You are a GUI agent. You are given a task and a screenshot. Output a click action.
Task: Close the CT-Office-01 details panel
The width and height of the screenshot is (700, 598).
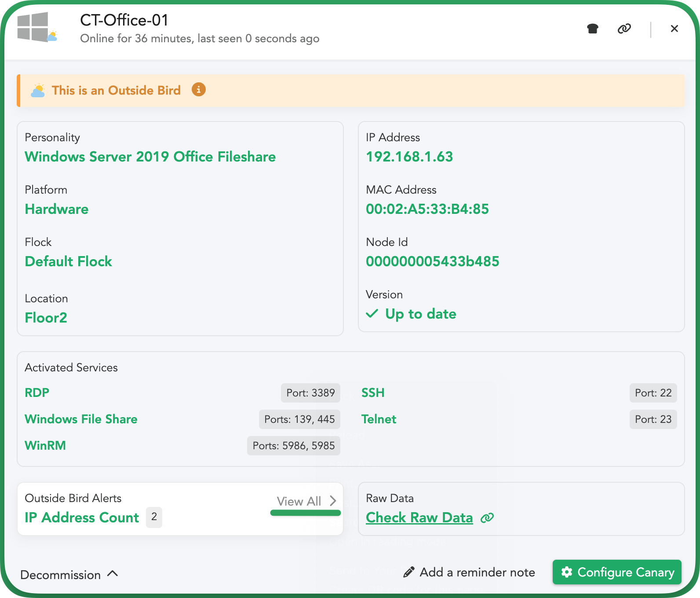(674, 29)
